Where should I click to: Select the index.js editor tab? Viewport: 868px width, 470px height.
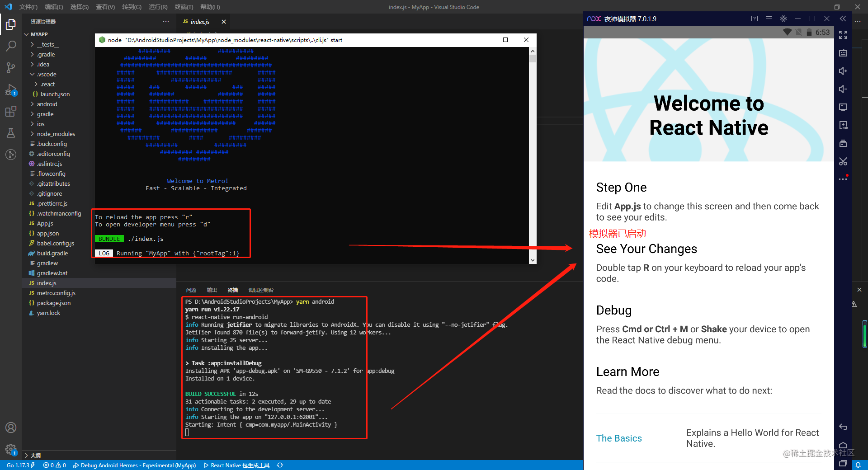(x=199, y=22)
